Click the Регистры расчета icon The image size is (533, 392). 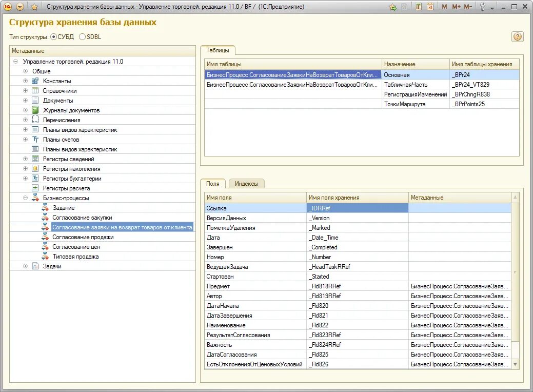[x=35, y=188]
